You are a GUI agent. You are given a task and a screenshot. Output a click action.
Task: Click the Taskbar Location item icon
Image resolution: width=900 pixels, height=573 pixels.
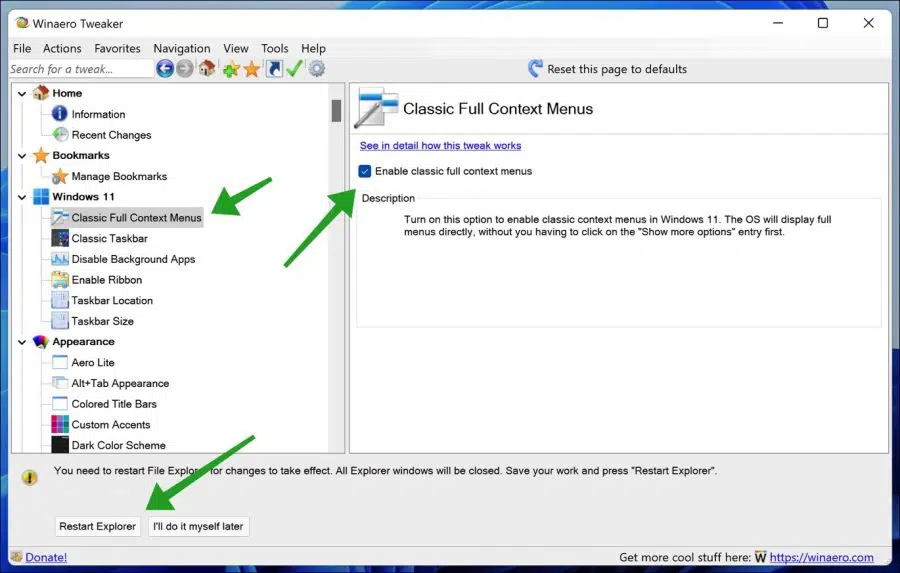(x=60, y=300)
